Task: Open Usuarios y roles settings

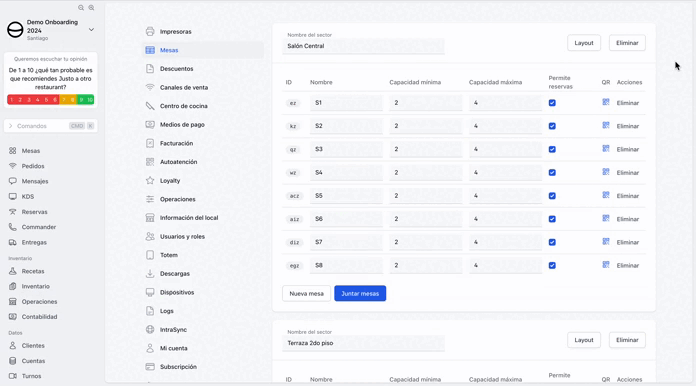Action: (203, 236)
